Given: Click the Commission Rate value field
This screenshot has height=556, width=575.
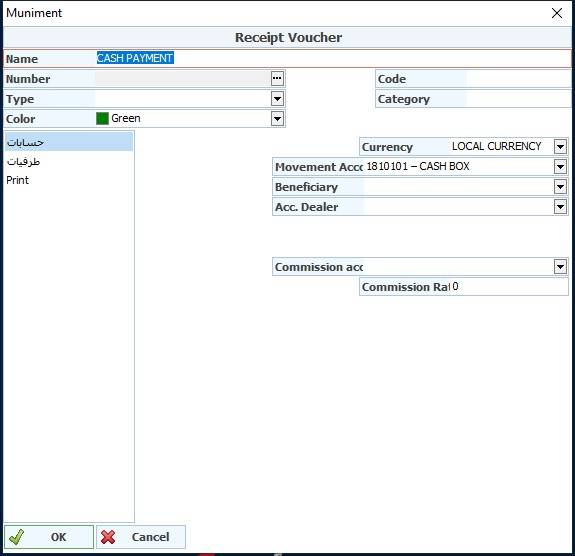Looking at the screenshot, I should point(509,286).
